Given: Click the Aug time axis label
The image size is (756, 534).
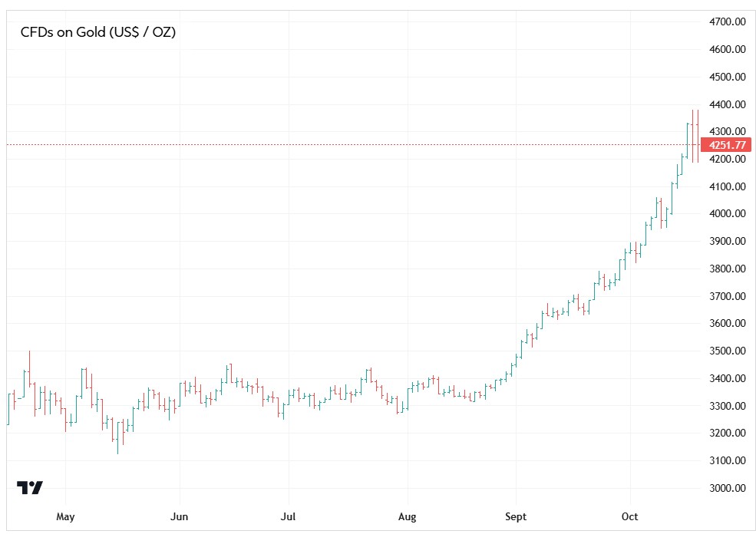Looking at the screenshot, I should click(408, 516).
